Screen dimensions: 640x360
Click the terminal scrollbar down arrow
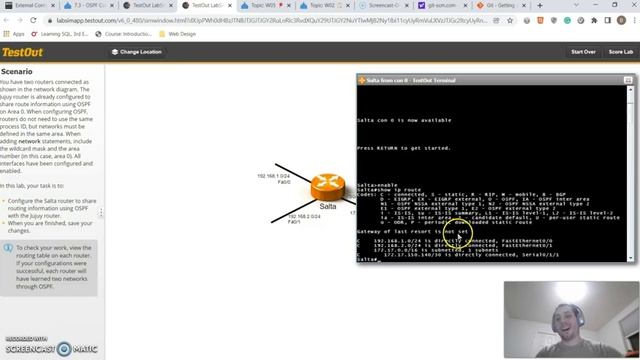point(631,258)
